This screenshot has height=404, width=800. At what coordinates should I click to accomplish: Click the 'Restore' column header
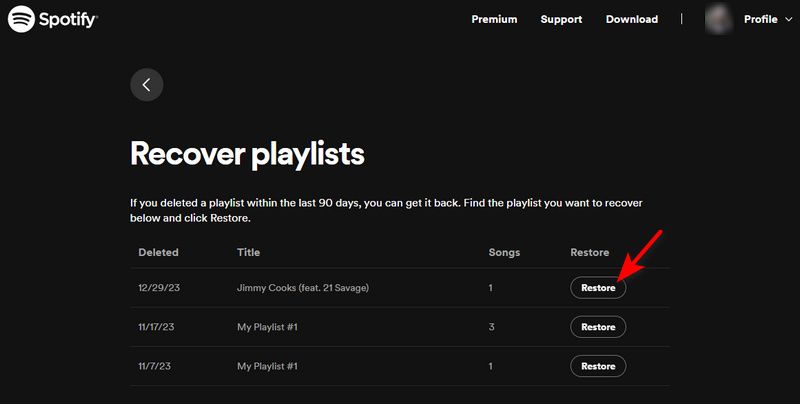pos(589,252)
